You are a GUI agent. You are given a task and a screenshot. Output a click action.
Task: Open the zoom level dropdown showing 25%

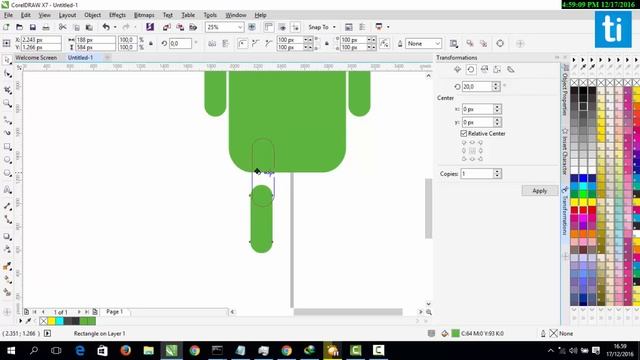pos(240,27)
